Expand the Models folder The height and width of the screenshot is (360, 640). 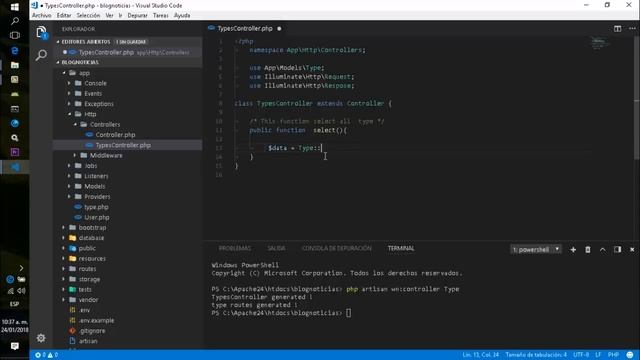(95, 187)
